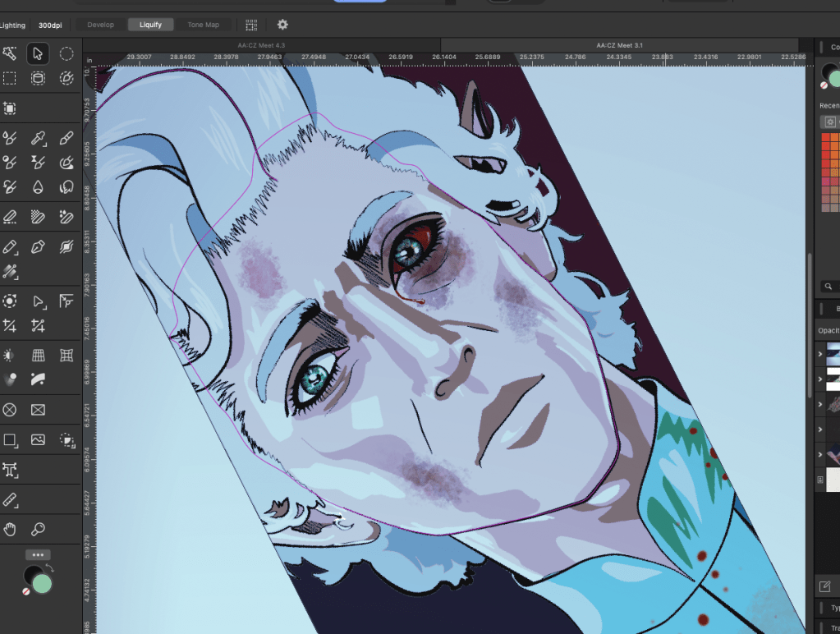Choose the Hand view tool
The height and width of the screenshot is (634, 840).
click(x=10, y=528)
